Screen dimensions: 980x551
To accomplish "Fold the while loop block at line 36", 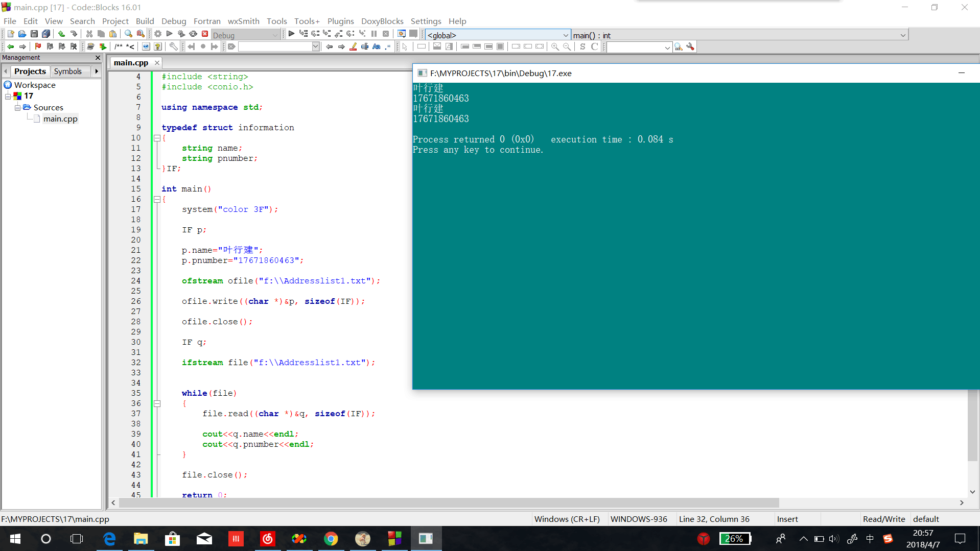I will pyautogui.click(x=157, y=403).
